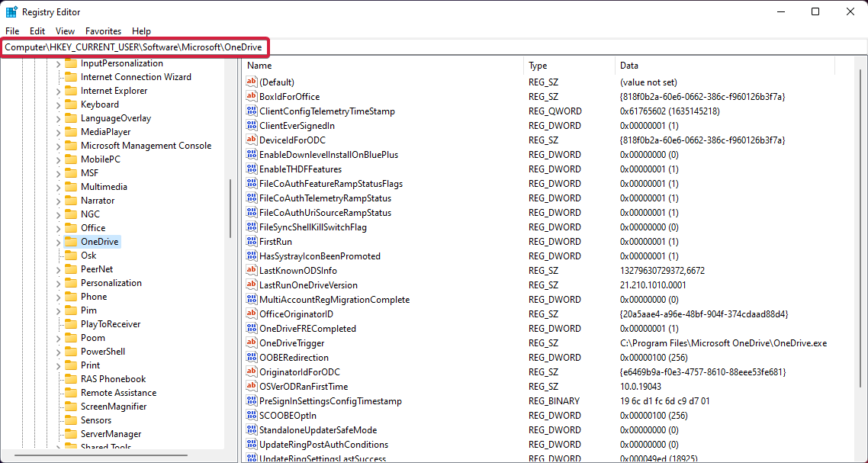Select the RAS Phonebook key
The image size is (868, 463).
114,379
